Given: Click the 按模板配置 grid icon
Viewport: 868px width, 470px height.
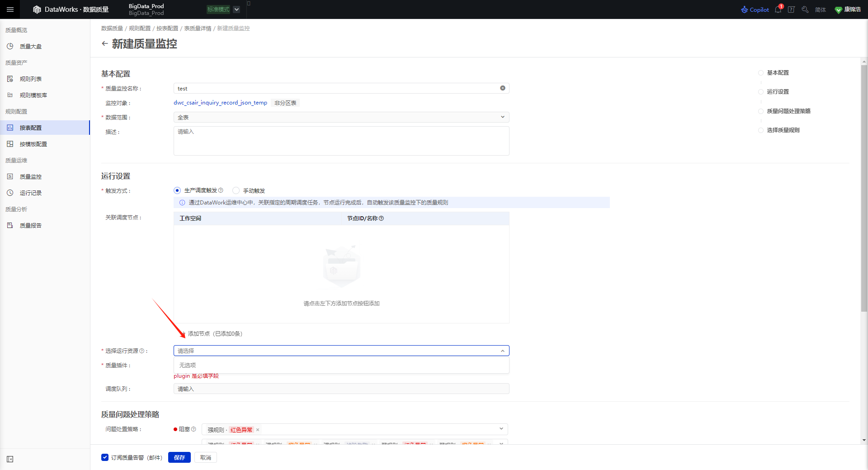Looking at the screenshot, I should click(x=10, y=144).
